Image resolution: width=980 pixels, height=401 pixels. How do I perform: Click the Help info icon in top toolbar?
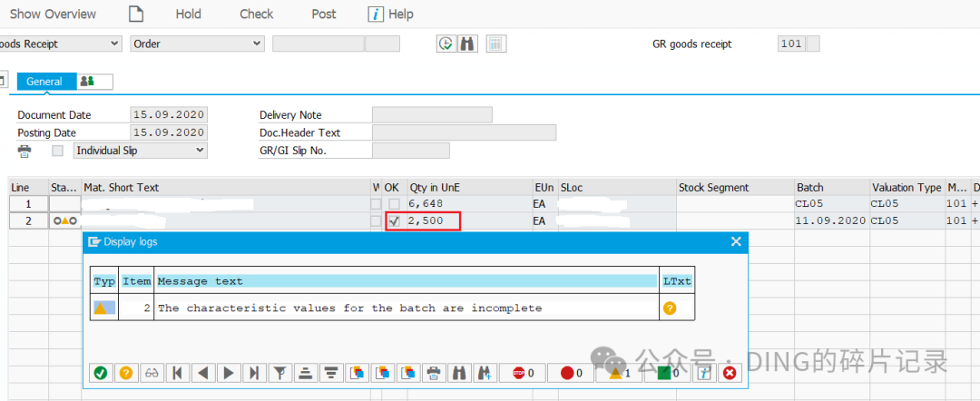(x=375, y=14)
